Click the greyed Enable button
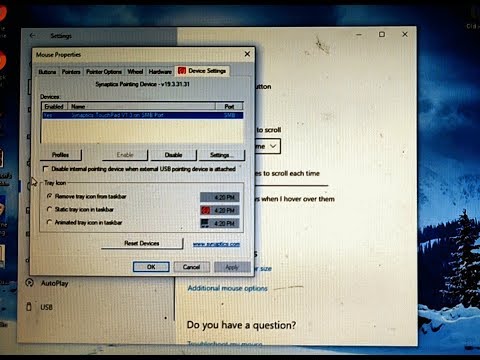 125,155
